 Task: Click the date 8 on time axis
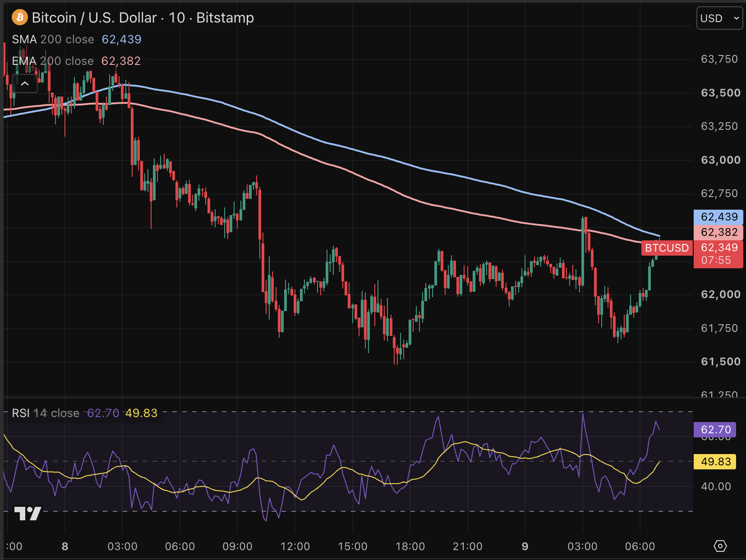tap(65, 546)
